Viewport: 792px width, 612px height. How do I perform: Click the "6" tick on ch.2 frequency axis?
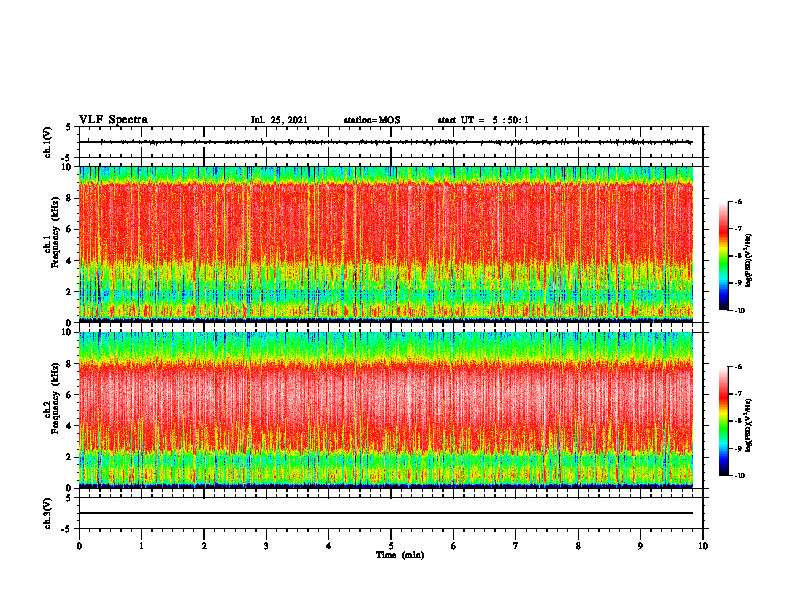point(71,395)
